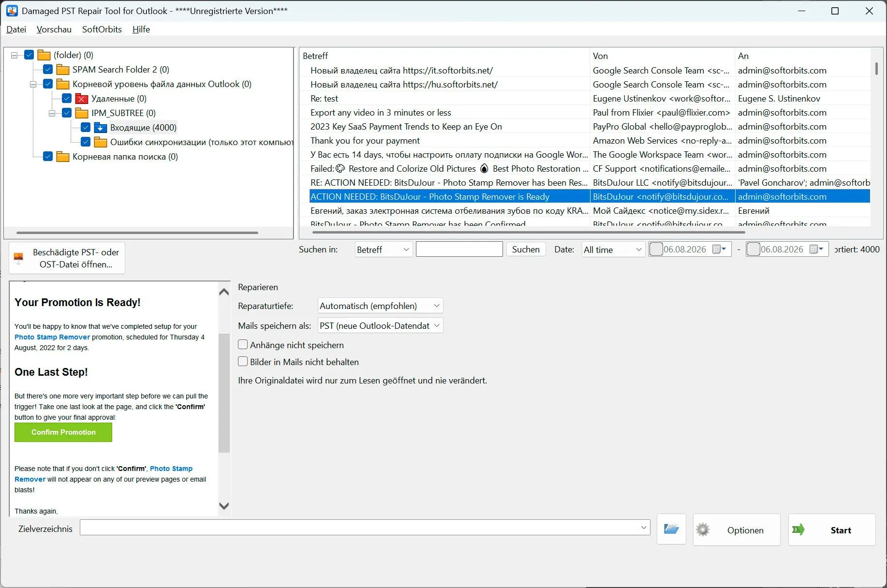
Task: Click the Start repair button
Action: click(x=832, y=530)
